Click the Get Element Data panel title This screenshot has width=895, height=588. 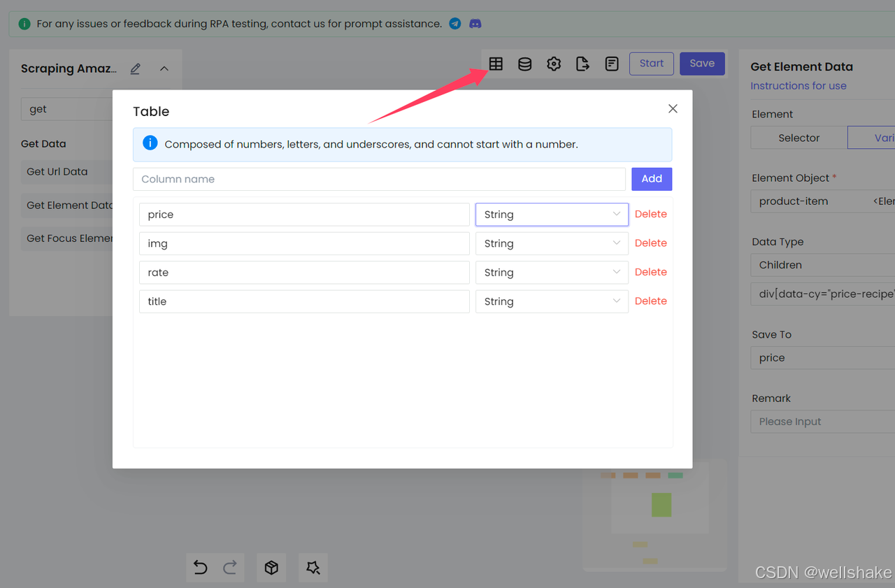coord(801,67)
